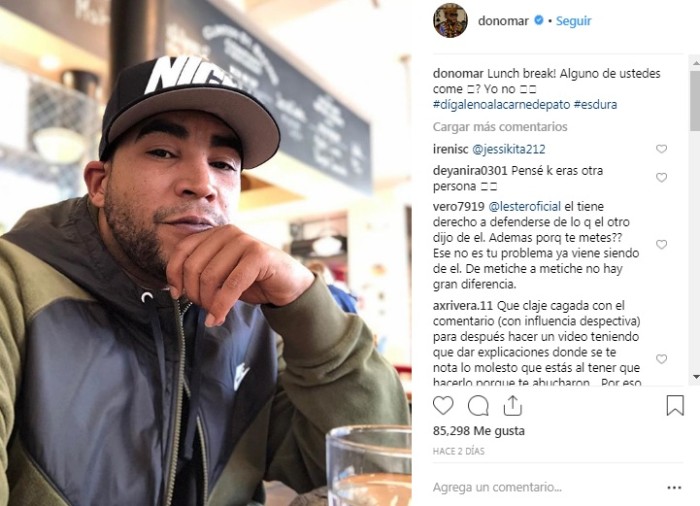Open donomar's profile picture avatar

tap(450, 20)
